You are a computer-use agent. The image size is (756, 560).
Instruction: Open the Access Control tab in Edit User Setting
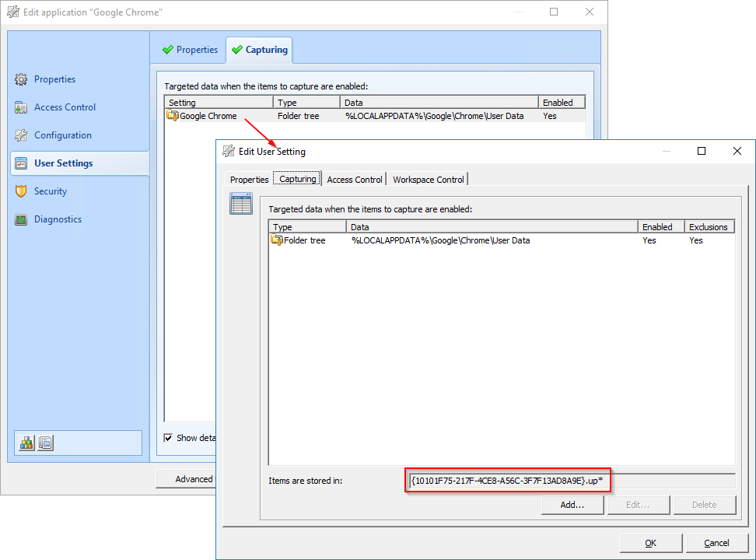point(354,179)
